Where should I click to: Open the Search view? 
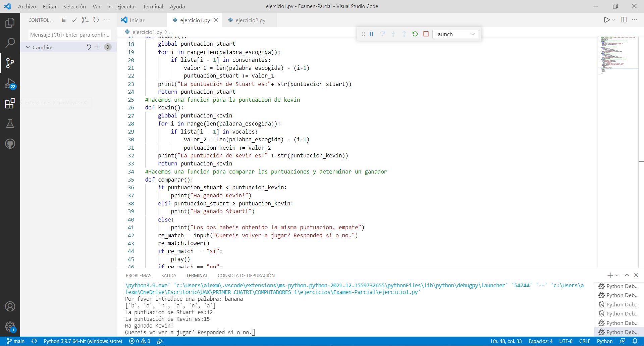tap(10, 43)
